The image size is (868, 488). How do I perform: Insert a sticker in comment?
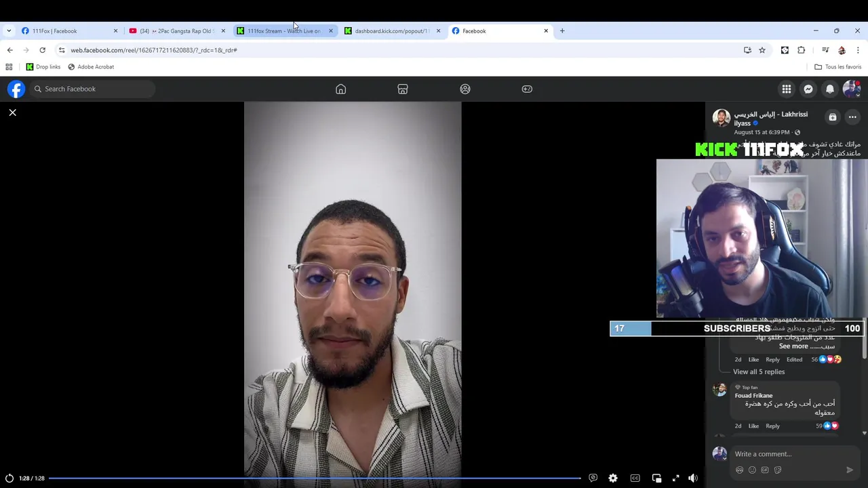pyautogui.click(x=778, y=470)
